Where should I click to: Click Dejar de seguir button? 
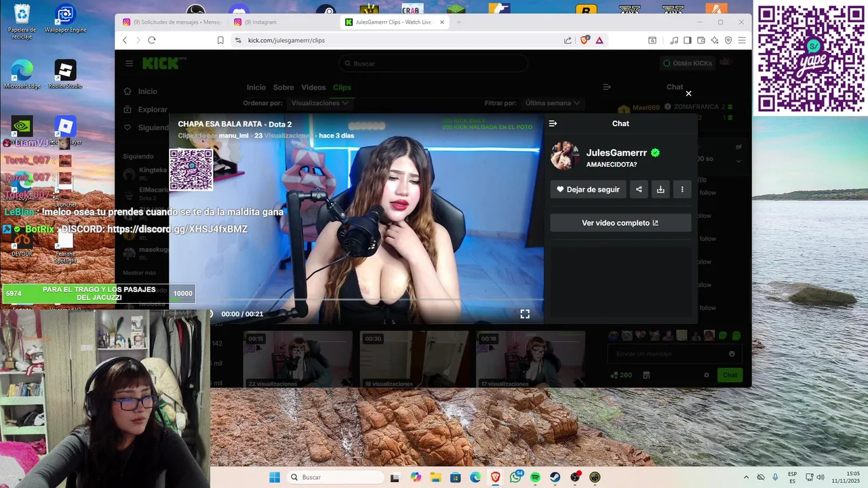click(588, 189)
